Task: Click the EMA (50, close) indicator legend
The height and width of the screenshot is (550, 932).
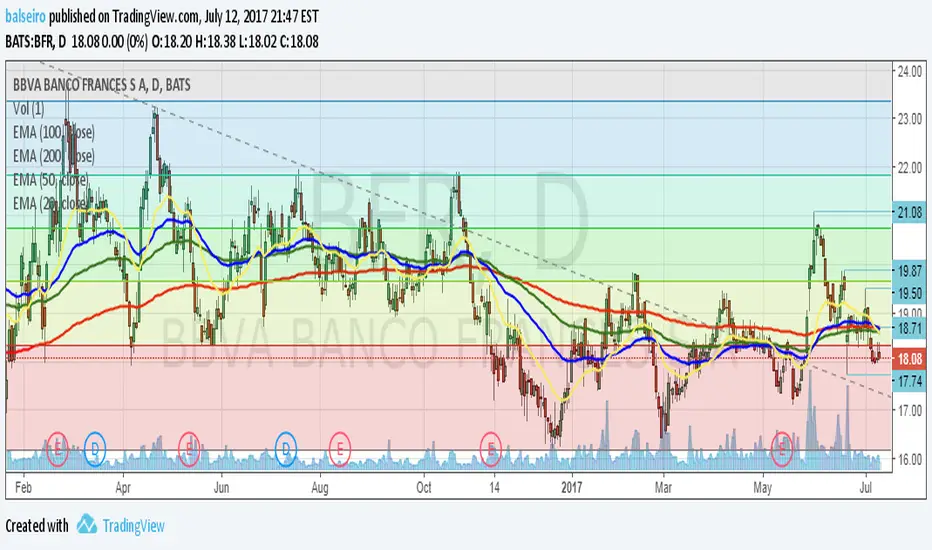Action: (x=51, y=180)
